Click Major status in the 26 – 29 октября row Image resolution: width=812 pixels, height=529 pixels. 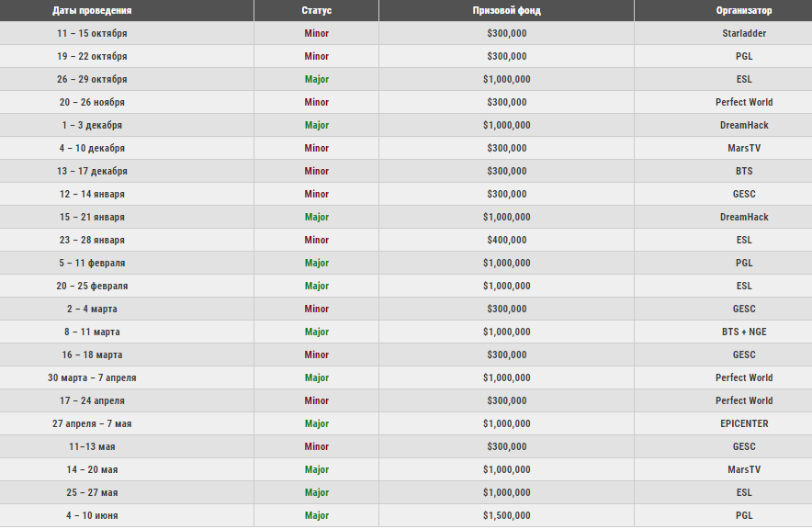click(316, 79)
